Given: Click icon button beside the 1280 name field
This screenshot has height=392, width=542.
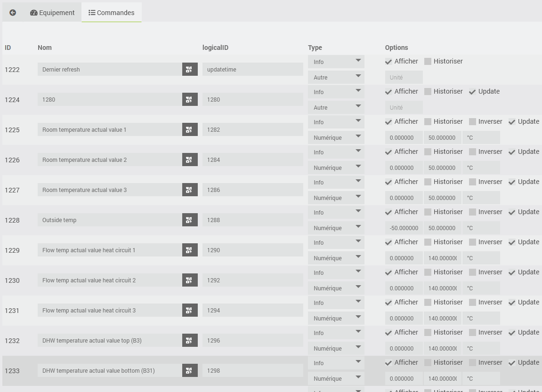Looking at the screenshot, I should pyautogui.click(x=189, y=100).
